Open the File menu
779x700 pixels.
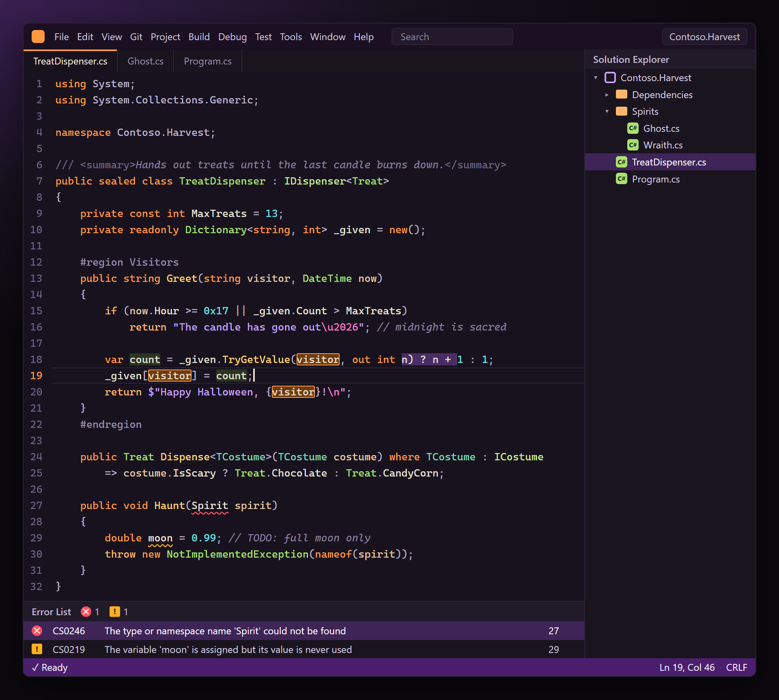(x=61, y=37)
